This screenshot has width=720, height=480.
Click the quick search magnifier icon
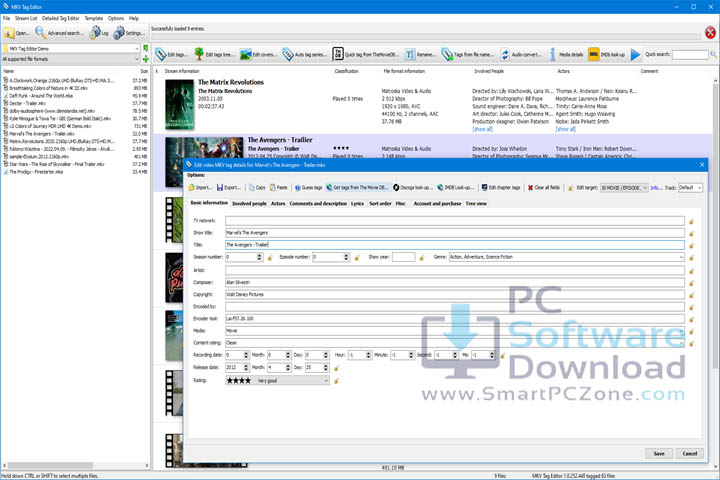[714, 55]
